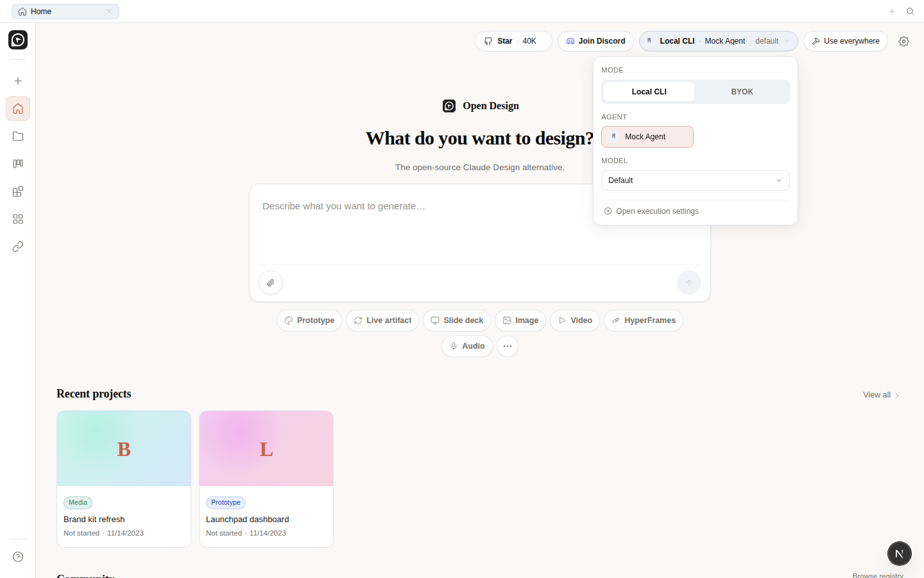The width and height of the screenshot is (924, 578).
Task: Add a new tab with the plus icon
Action: coord(892,12)
